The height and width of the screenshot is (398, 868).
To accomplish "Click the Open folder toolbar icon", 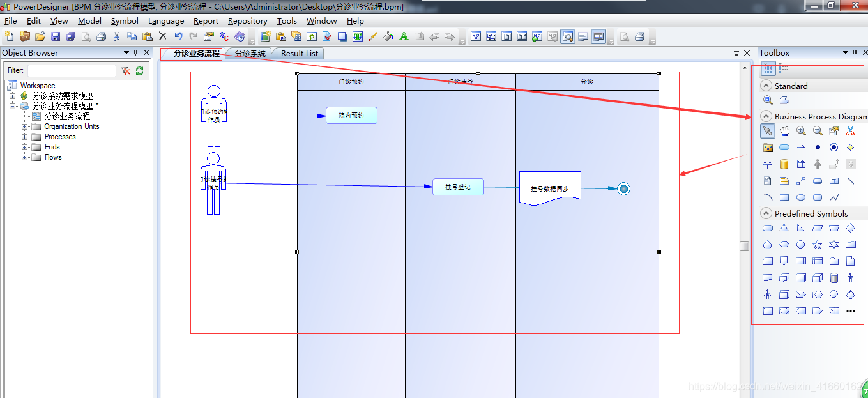I will (x=40, y=36).
